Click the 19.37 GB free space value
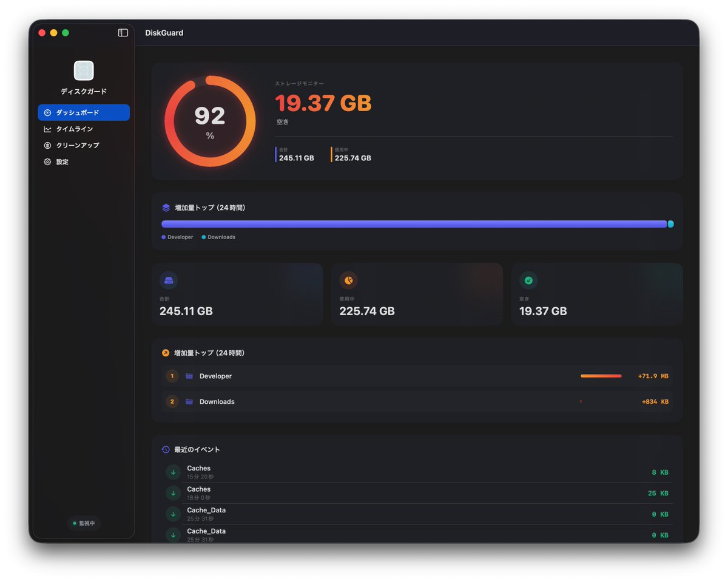The image size is (728, 581). pyautogui.click(x=323, y=103)
